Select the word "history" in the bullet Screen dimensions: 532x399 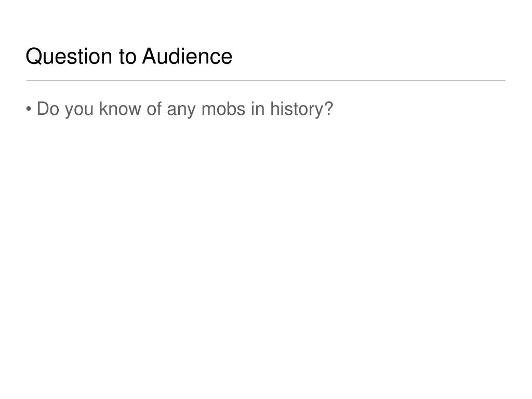coord(297,110)
